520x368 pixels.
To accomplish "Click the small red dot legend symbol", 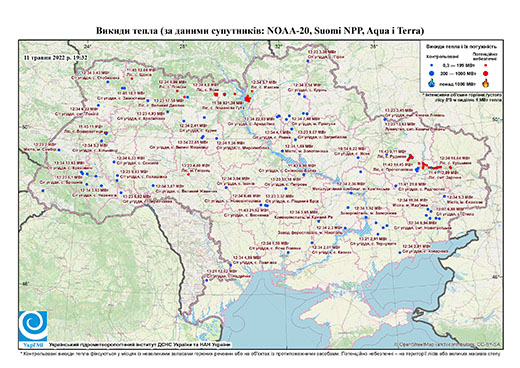I will click(x=486, y=65).
